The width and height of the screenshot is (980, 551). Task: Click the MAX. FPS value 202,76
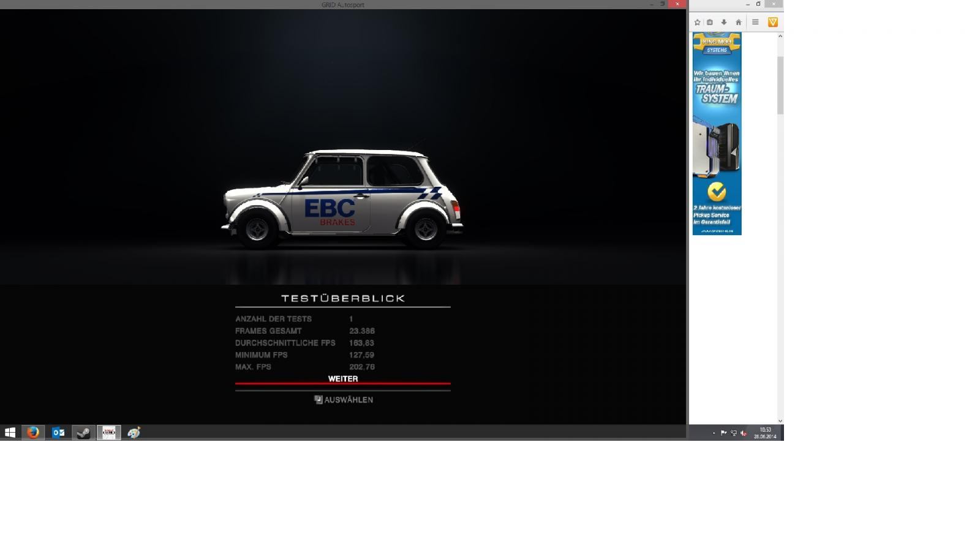pyautogui.click(x=362, y=367)
